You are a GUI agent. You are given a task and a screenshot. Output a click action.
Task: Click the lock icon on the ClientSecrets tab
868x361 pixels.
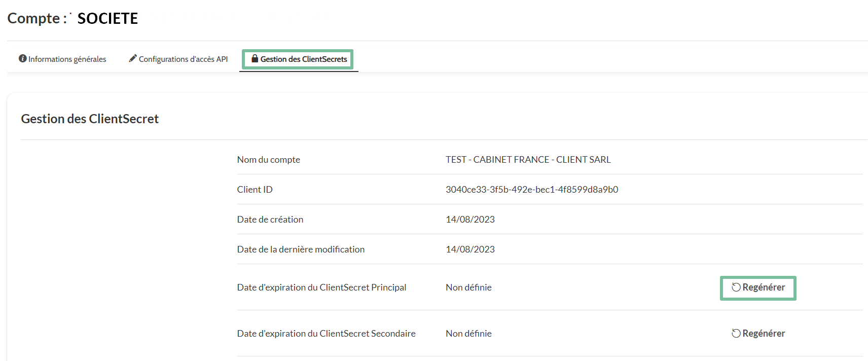[255, 59]
